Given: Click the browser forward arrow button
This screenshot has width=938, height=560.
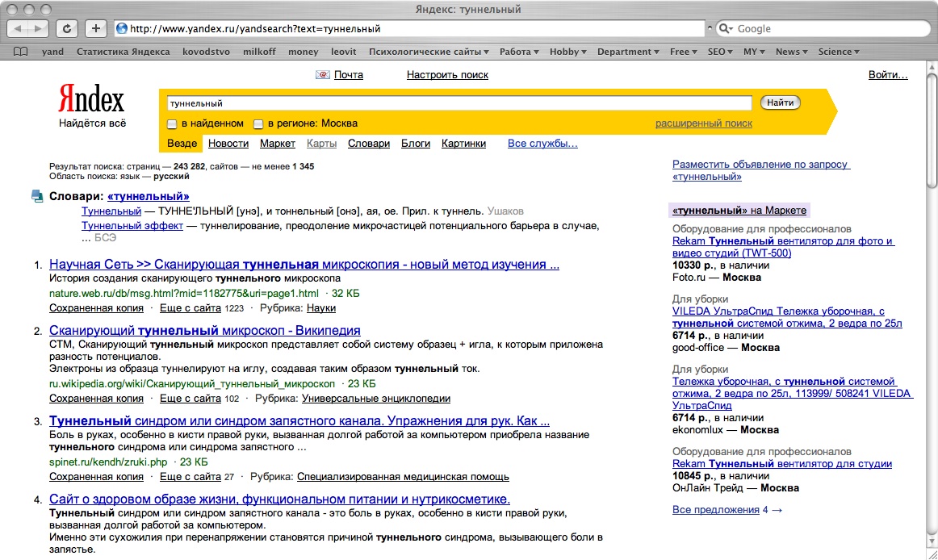Looking at the screenshot, I should click(x=39, y=29).
